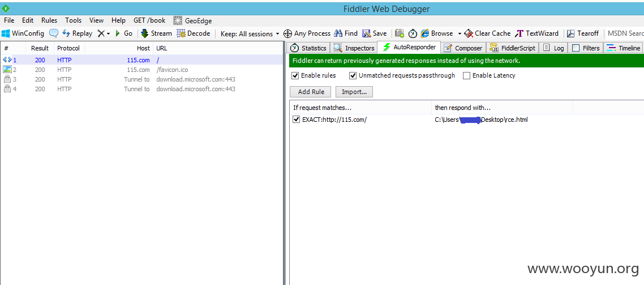Select session 3 tunnel to download.microsoft.com
This screenshot has height=285, width=644.
(x=141, y=79)
